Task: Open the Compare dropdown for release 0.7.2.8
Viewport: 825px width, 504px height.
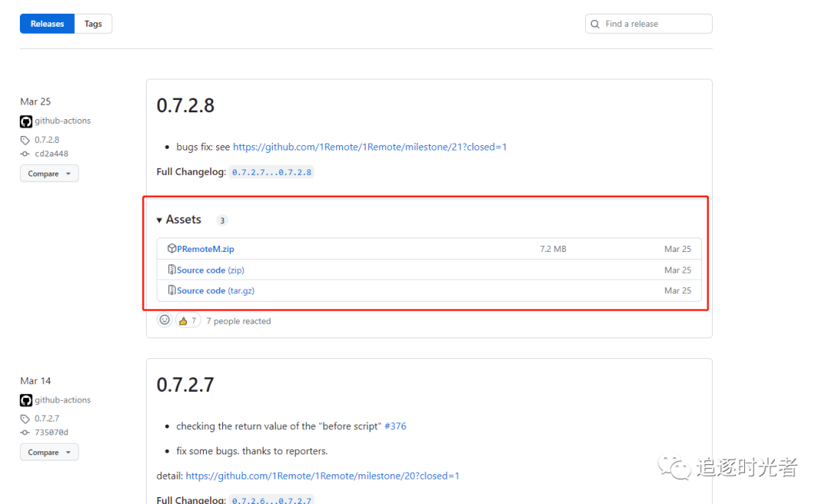Action: point(49,173)
